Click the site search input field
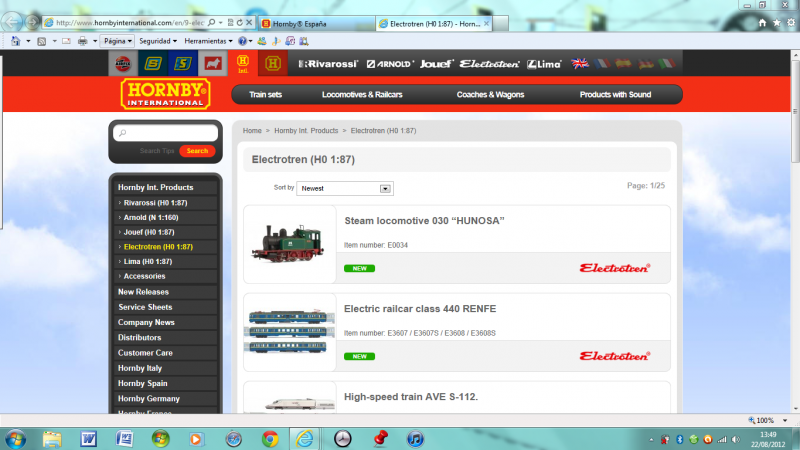Screen dimensions: 800x450 coord(166,133)
